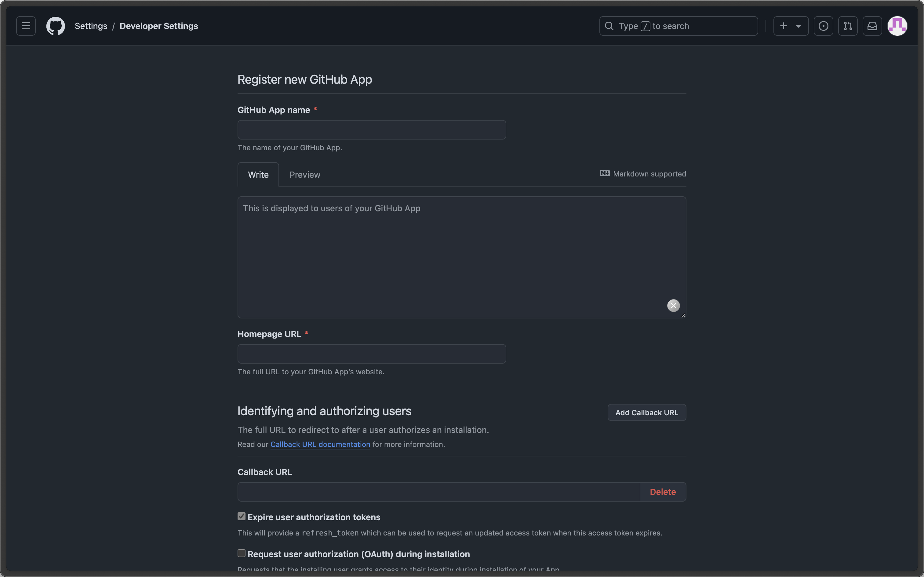Click the hamburger menu icon
Screen dimensions: 924x577
(x=25, y=26)
